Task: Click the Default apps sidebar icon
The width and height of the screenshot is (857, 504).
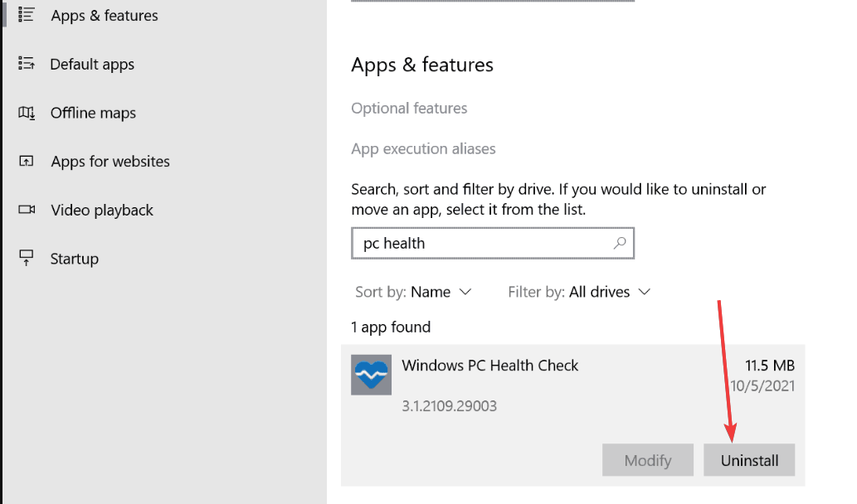Action: tap(26, 63)
